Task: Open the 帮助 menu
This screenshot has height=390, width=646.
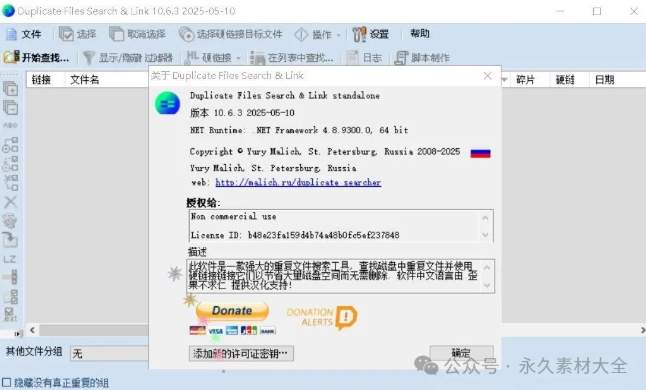Action: [x=420, y=34]
